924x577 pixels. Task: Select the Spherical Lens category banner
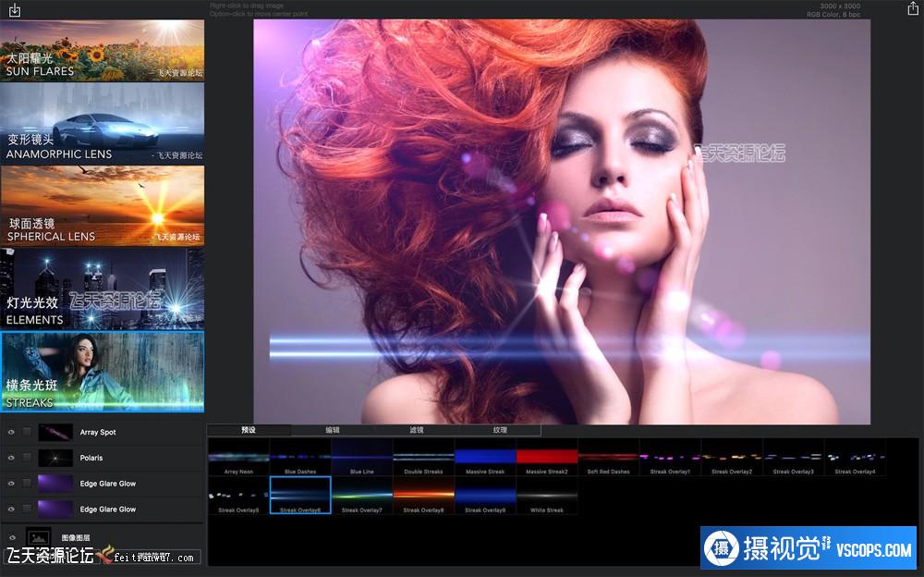click(x=102, y=205)
